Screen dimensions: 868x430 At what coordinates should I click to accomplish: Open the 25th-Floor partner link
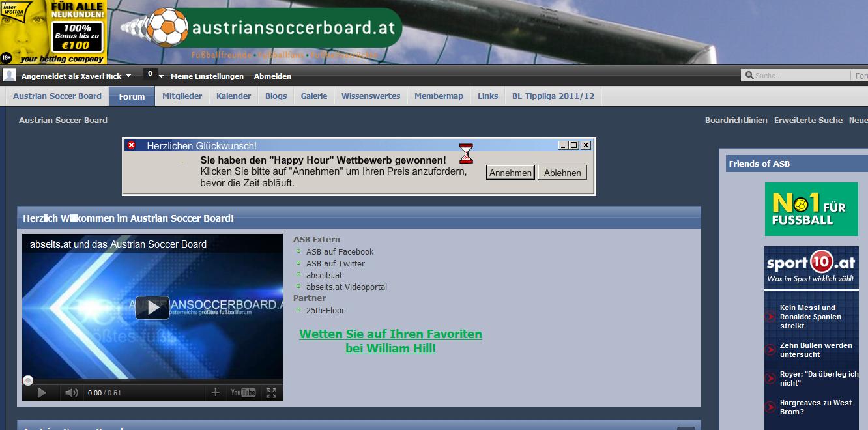325,311
